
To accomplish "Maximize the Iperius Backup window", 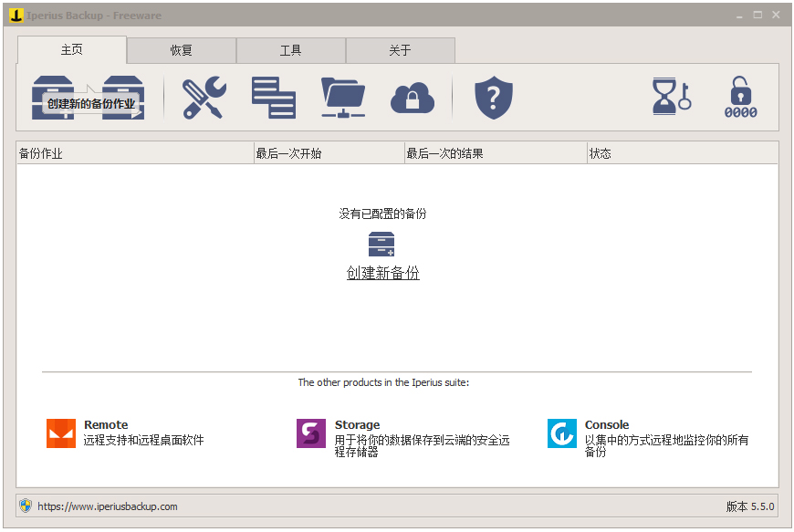I will (x=757, y=15).
